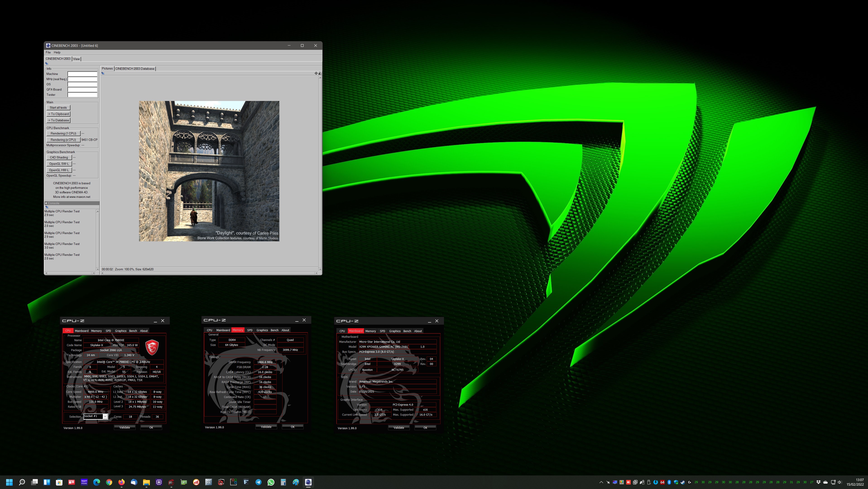Open taskbar Search
Image resolution: width=868 pixels, height=489 pixels.
click(22, 482)
